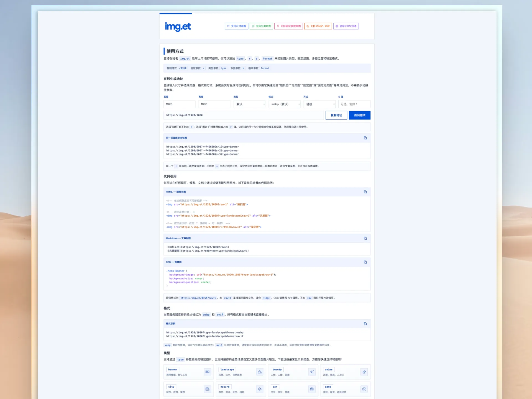Click the anime star icon
532x399 pixels.
point(364,372)
